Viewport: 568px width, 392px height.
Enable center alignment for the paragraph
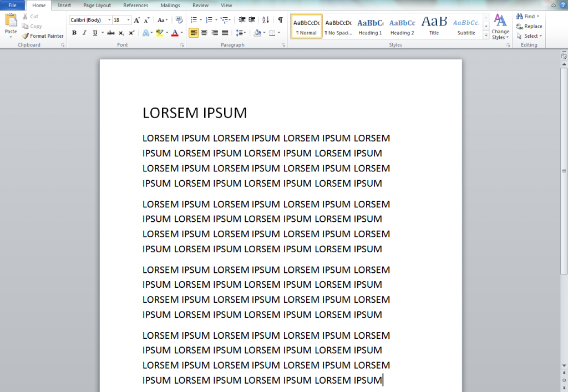click(205, 33)
